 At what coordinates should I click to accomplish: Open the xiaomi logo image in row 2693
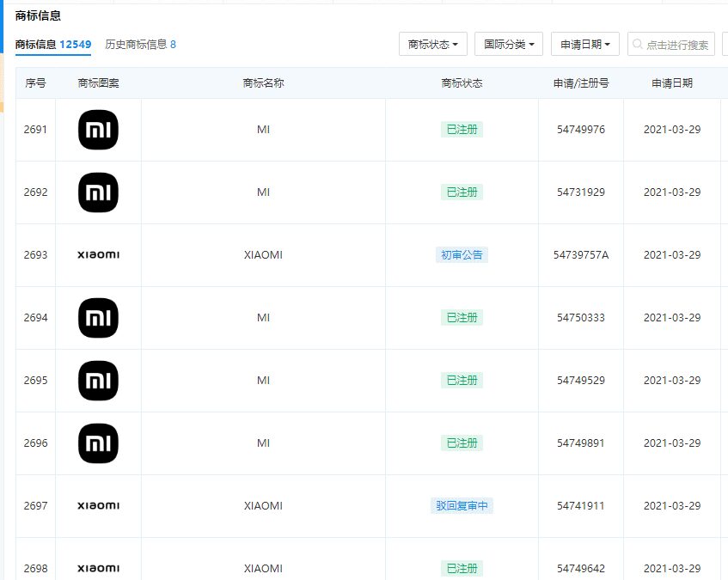98,255
